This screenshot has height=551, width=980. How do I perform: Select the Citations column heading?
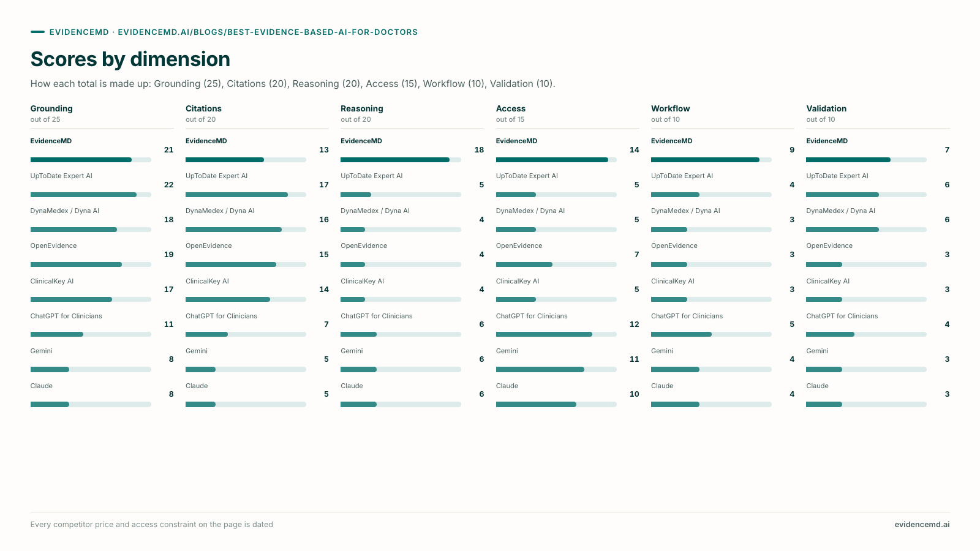[x=203, y=108]
